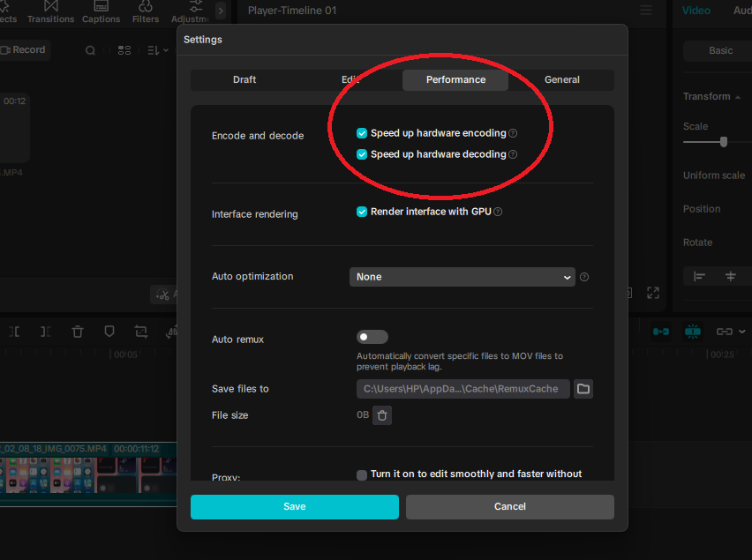
Task: Select the Basic sub-tab
Action: 720,51
